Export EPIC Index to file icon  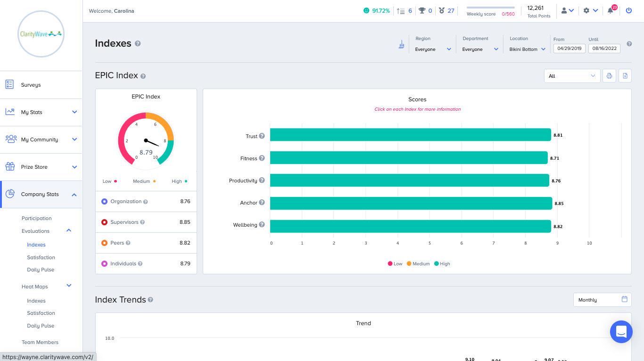click(625, 76)
